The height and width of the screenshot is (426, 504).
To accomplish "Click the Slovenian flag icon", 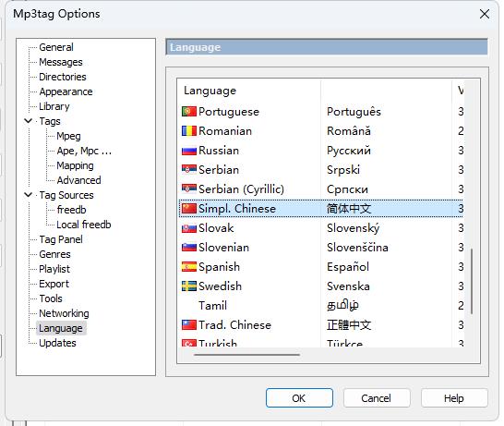I will 189,248.
